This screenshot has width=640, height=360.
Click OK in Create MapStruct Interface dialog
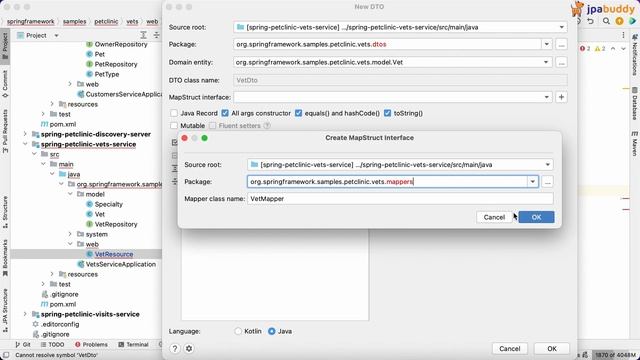[536, 217]
